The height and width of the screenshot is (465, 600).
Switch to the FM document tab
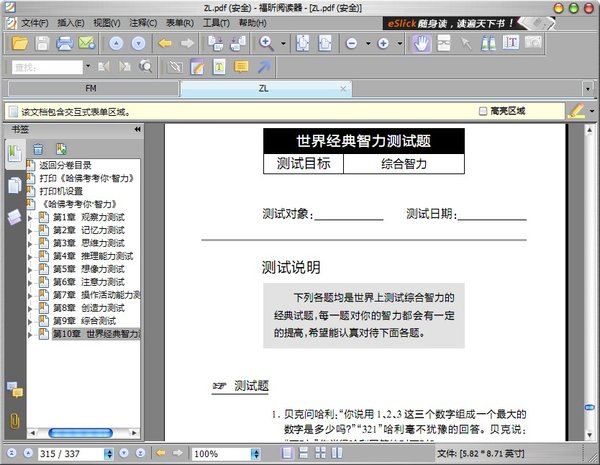93,89
